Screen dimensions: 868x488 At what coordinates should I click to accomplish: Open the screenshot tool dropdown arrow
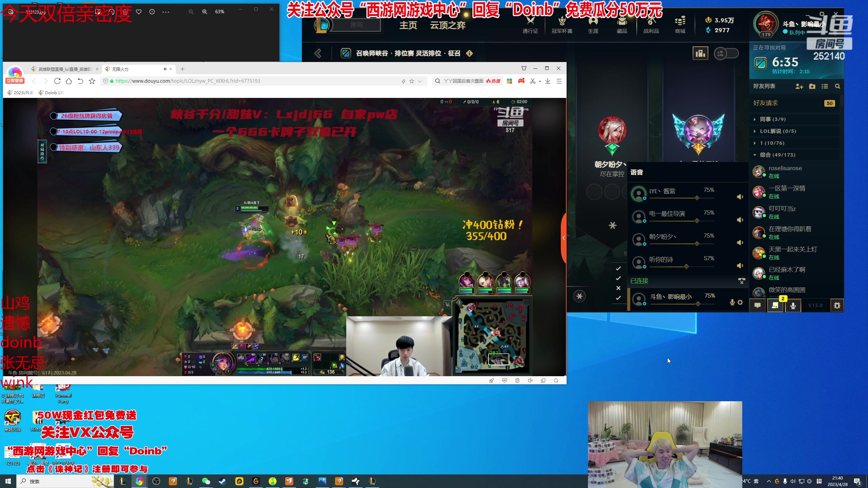click(540, 81)
